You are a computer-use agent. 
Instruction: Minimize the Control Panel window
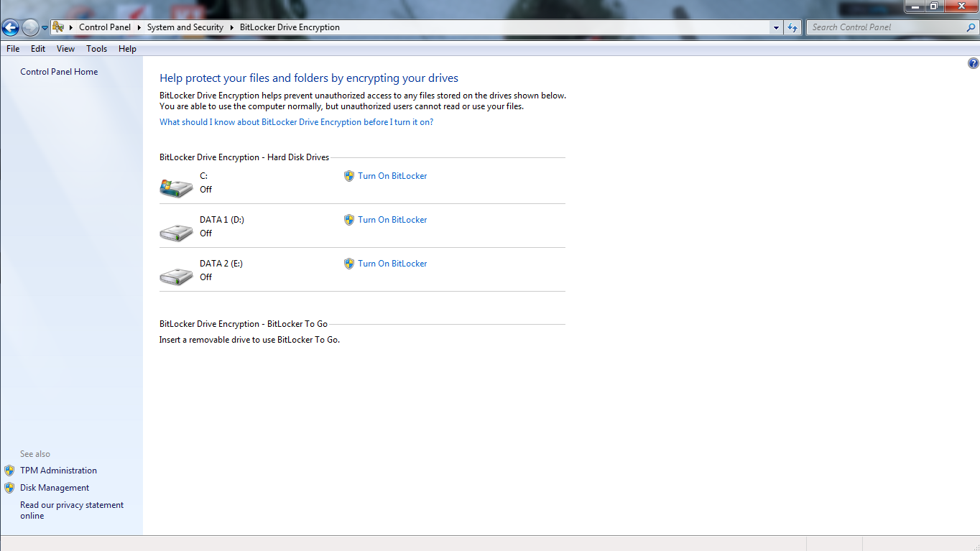tap(915, 6)
